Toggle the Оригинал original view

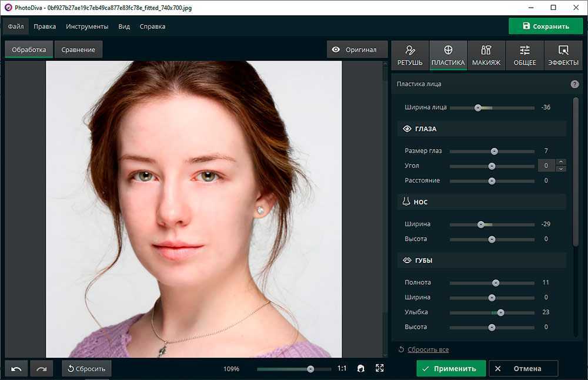[x=355, y=50]
